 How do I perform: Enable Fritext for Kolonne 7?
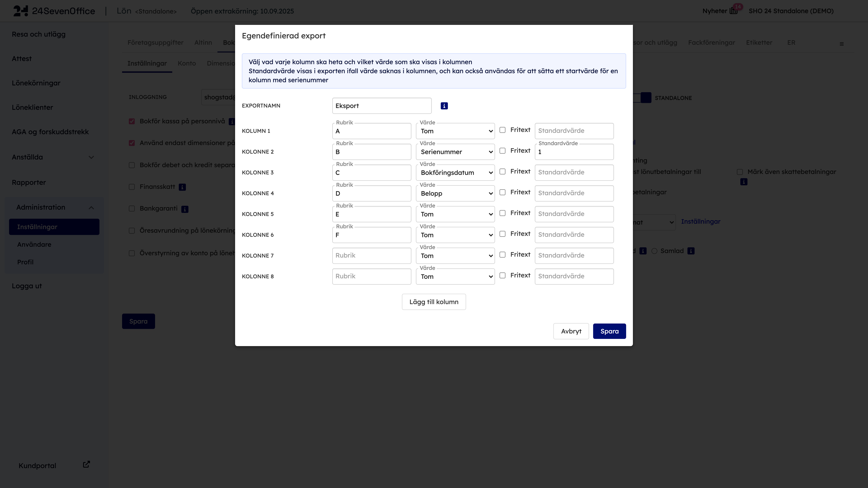(x=502, y=255)
